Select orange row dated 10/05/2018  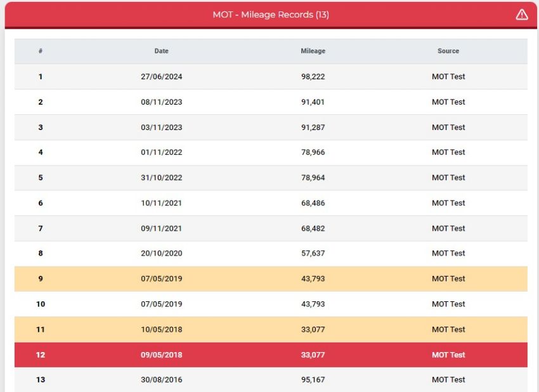point(271,329)
